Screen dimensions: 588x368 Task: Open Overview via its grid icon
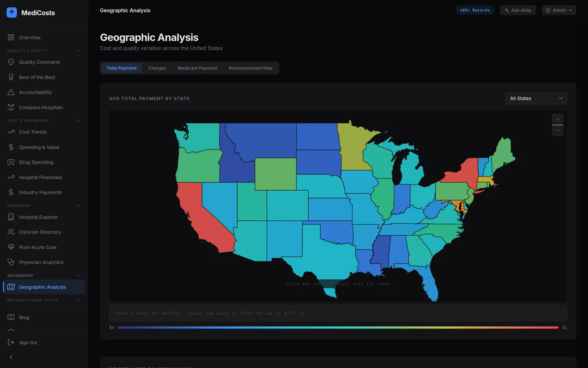pos(11,37)
